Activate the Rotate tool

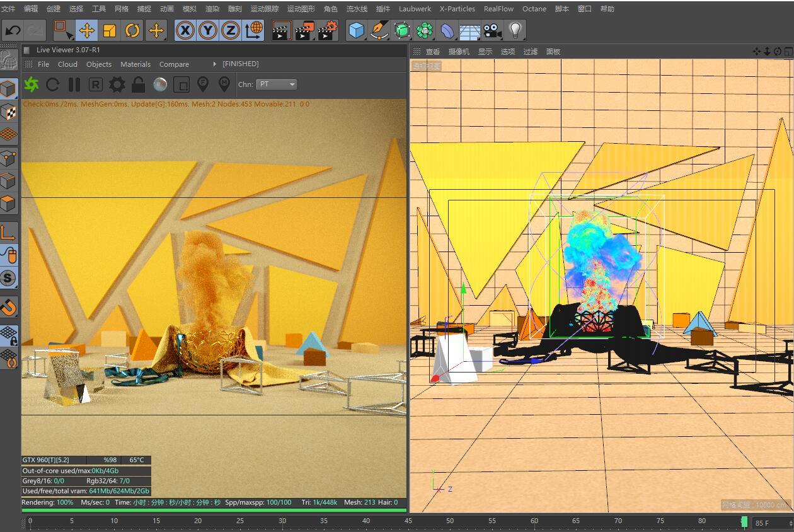pyautogui.click(x=132, y=30)
